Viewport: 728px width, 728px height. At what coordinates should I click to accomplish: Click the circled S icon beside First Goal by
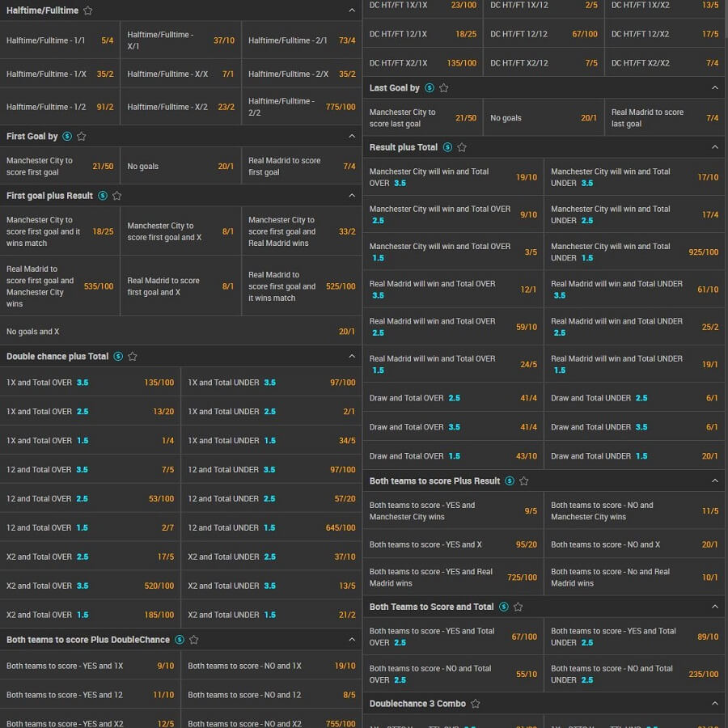67,136
